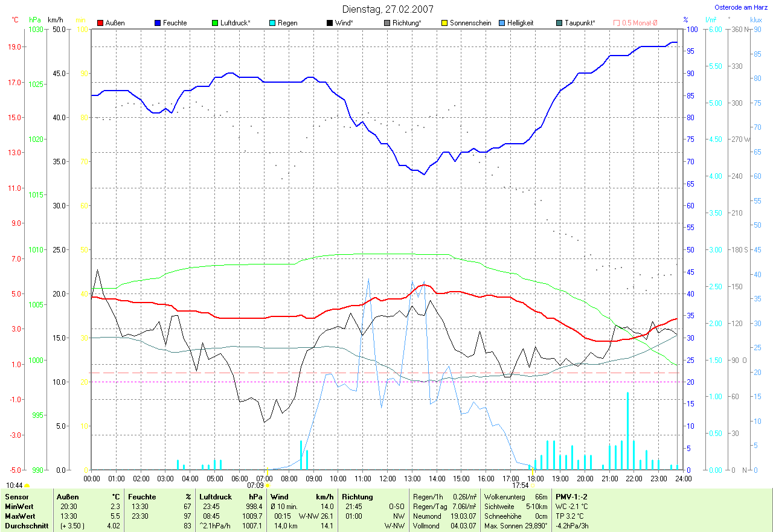
Task: Click the red Außen legend square
Action: click(x=100, y=23)
